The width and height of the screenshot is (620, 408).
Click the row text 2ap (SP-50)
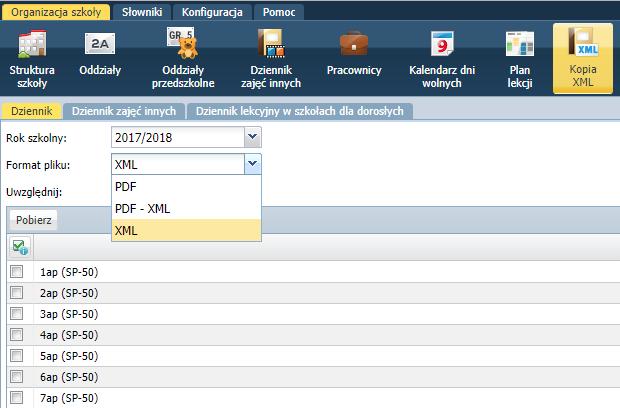(69, 293)
